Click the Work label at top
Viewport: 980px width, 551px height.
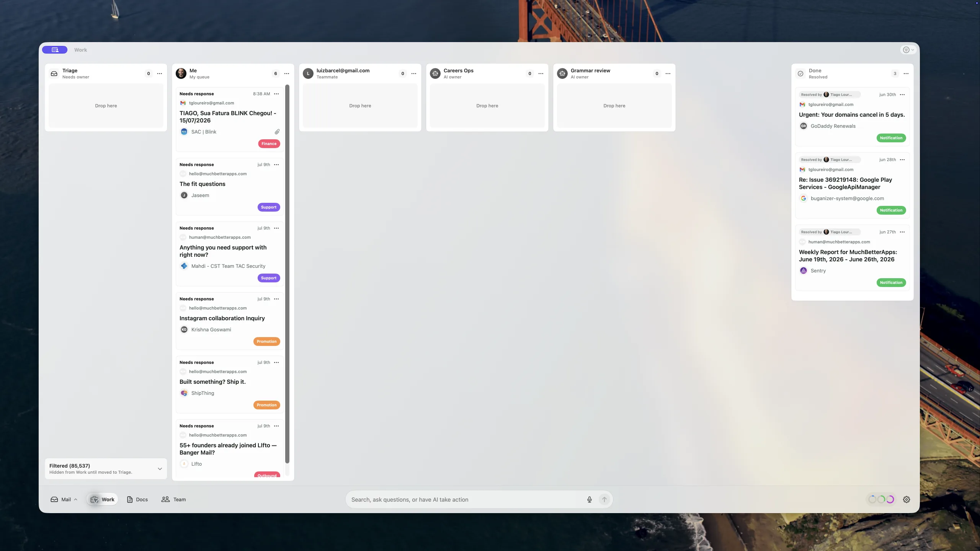(x=80, y=50)
